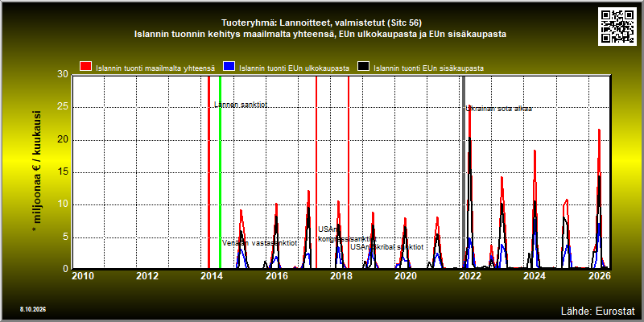Image resolution: width=644 pixels, height=322 pixels.
Task: Click the y-axis value 25
Action: (x=64, y=107)
